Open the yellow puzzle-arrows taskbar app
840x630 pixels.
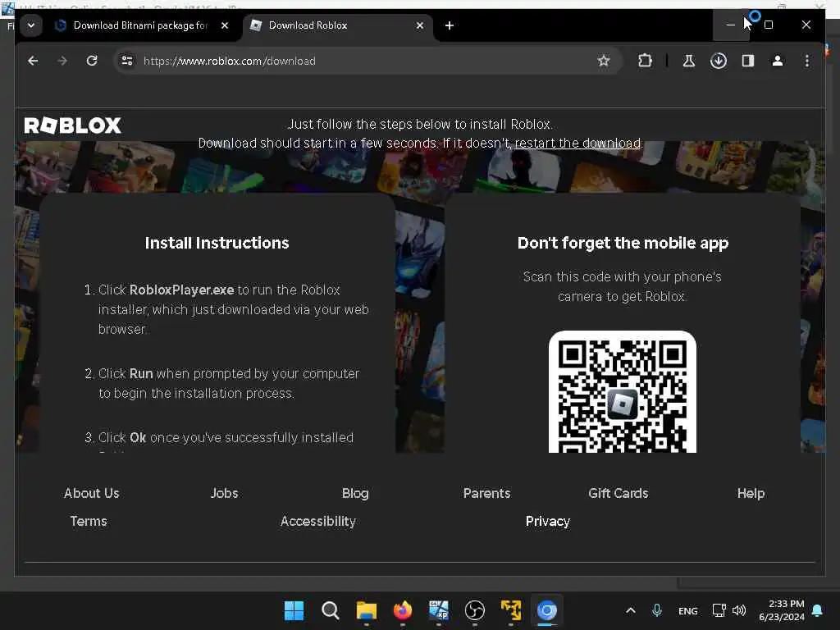[511, 610]
